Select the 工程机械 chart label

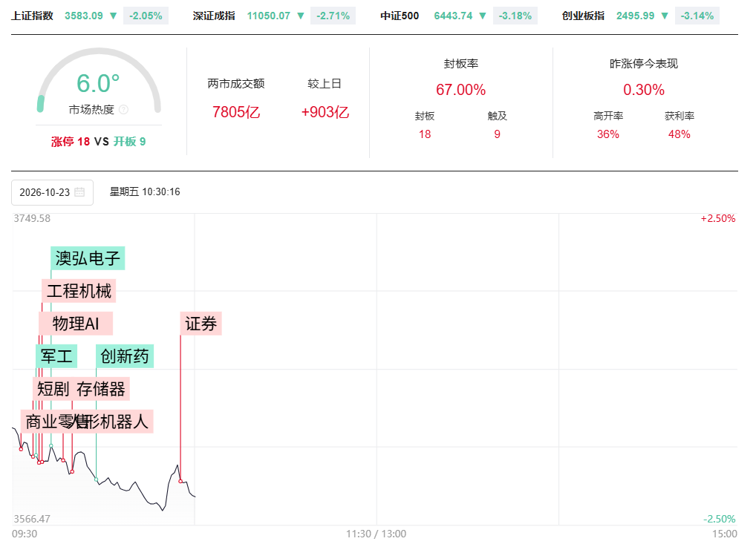click(x=79, y=291)
